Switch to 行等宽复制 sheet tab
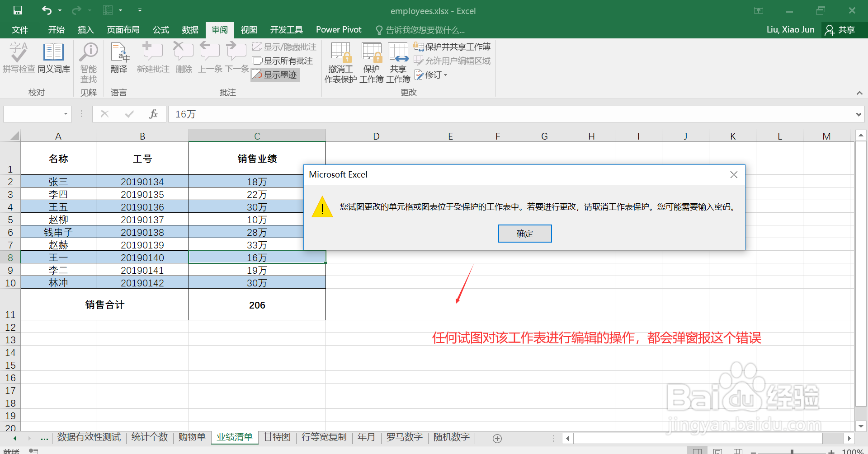868x454 pixels. (x=324, y=437)
